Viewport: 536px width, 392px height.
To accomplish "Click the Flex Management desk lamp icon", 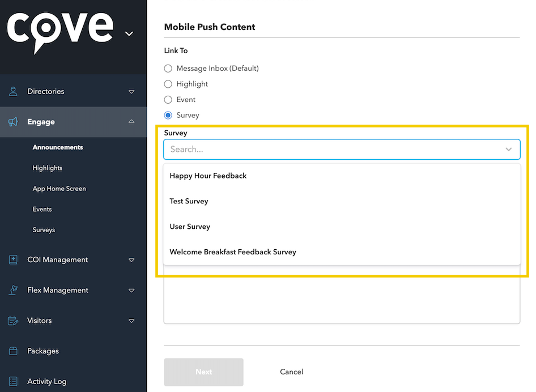I will pyautogui.click(x=13, y=290).
